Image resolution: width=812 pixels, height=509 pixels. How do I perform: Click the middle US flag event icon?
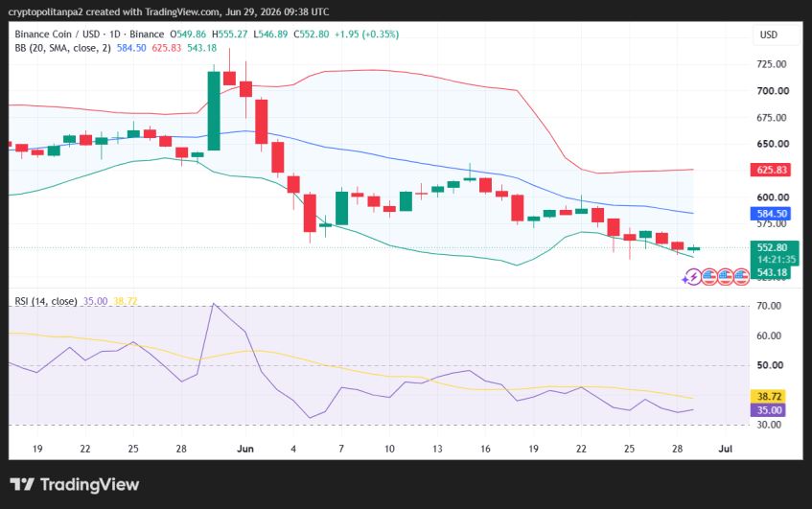tap(725, 278)
